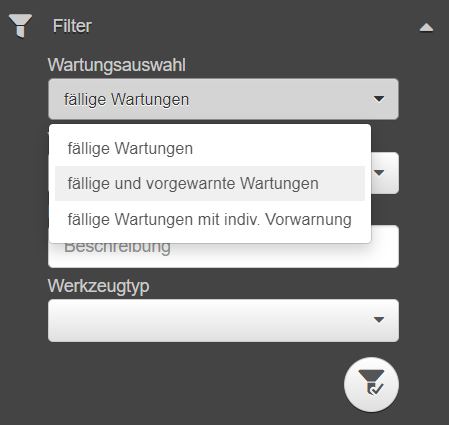The image size is (449, 425).
Task: Click the visible edge of the second dropdown field
Action: [385, 173]
